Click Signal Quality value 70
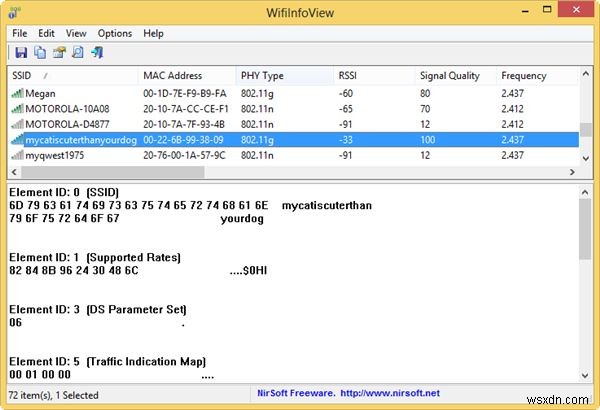The image size is (600, 410). [425, 109]
